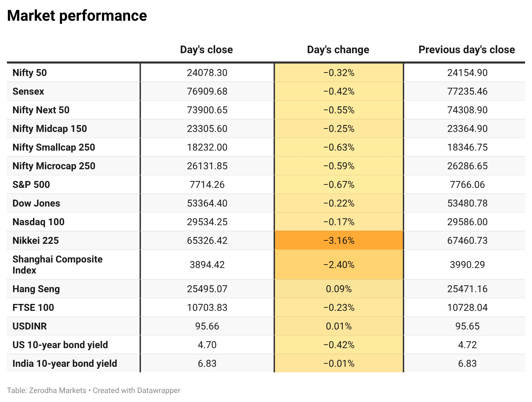532x402 pixels.
Task: Click the Sensex row label
Action: point(28,92)
